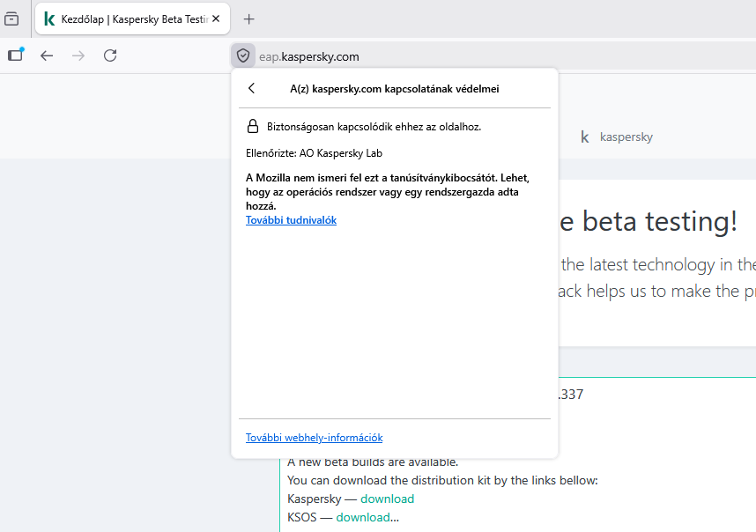
Task: Click the forward navigation arrow
Action: (78, 55)
